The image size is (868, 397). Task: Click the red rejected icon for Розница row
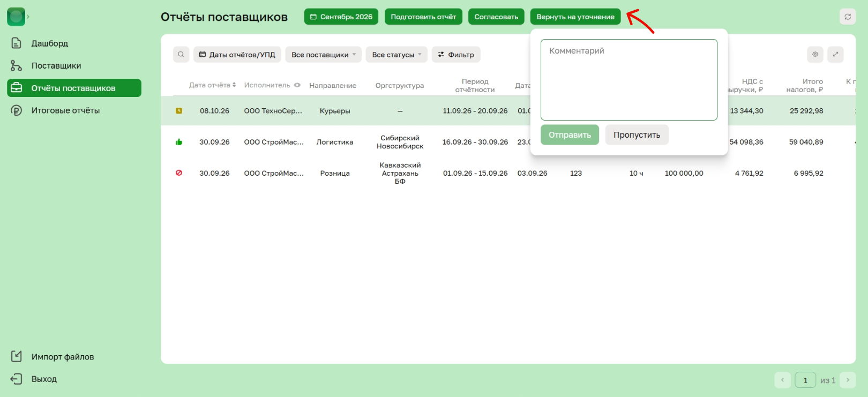tap(179, 173)
